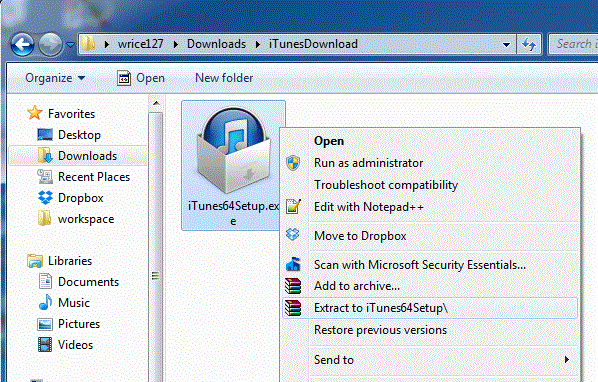Open the Organize menu
The height and width of the screenshot is (382, 598).
(x=55, y=78)
